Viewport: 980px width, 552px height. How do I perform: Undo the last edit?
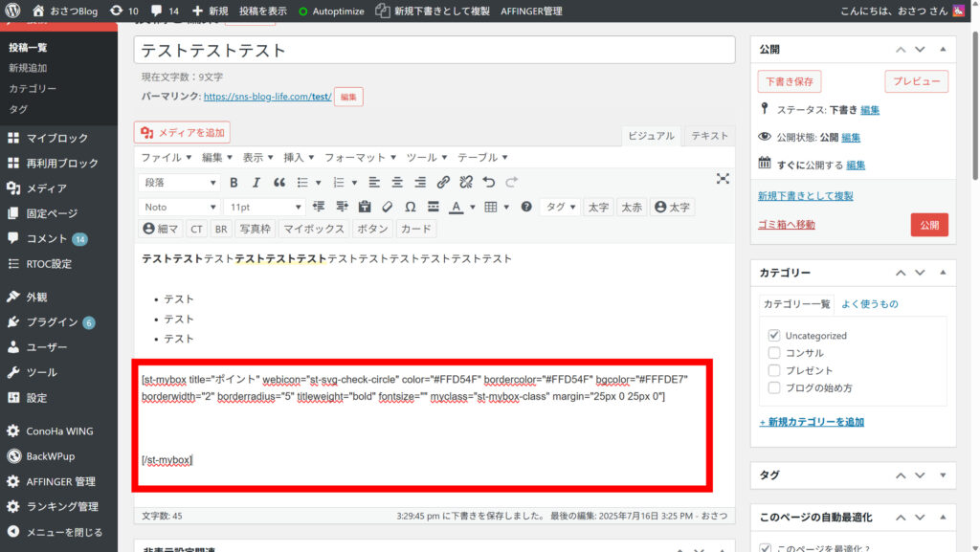(x=489, y=183)
